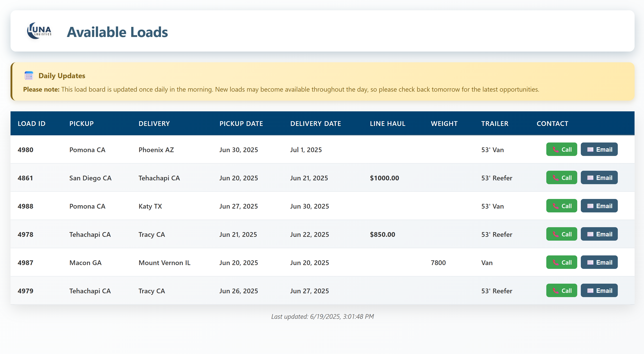Select the Available Loads page title

[117, 32]
